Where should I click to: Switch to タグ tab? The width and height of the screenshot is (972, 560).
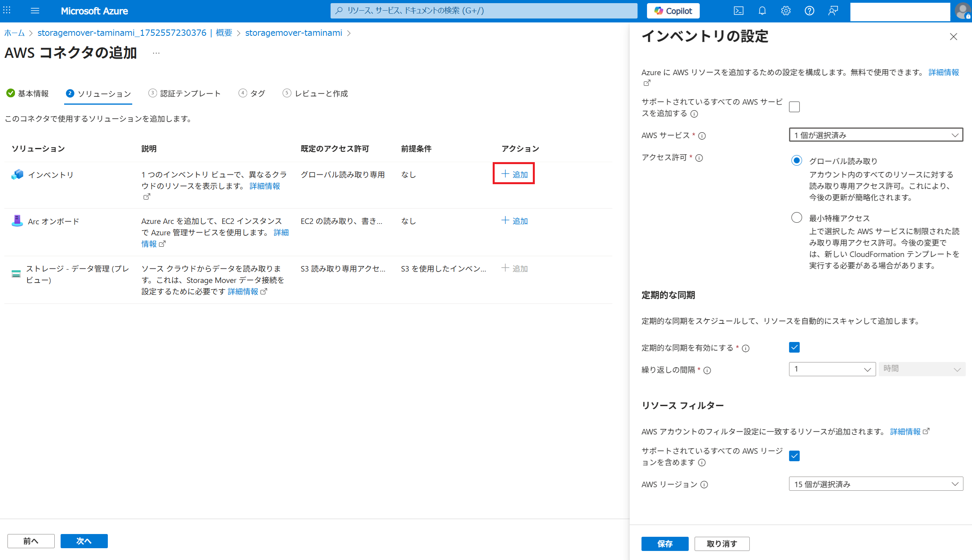[x=252, y=94]
